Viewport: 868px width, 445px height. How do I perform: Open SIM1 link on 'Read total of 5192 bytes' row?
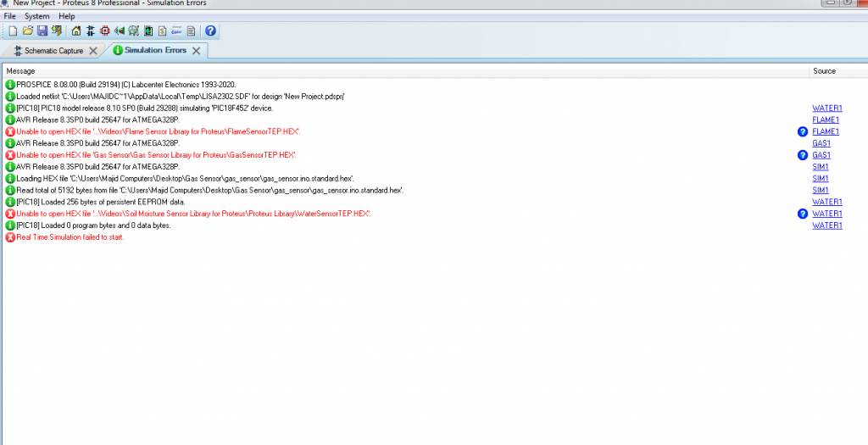[x=821, y=191]
